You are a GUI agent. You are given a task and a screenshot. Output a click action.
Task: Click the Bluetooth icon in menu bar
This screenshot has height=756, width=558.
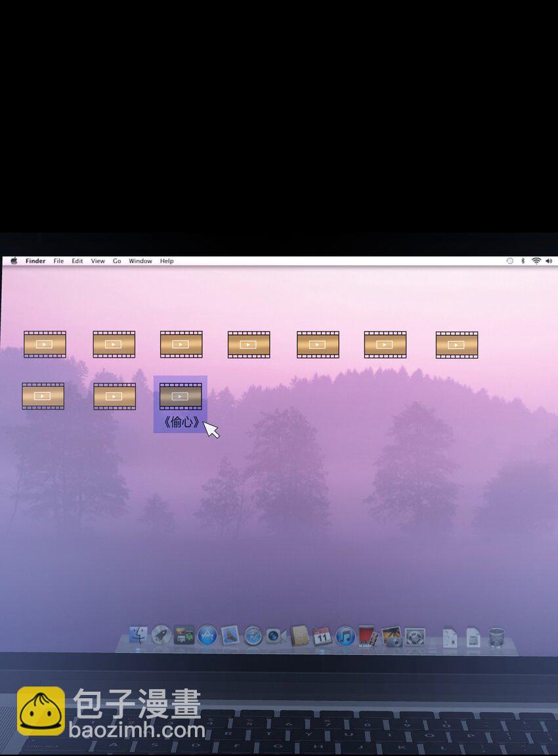523,261
